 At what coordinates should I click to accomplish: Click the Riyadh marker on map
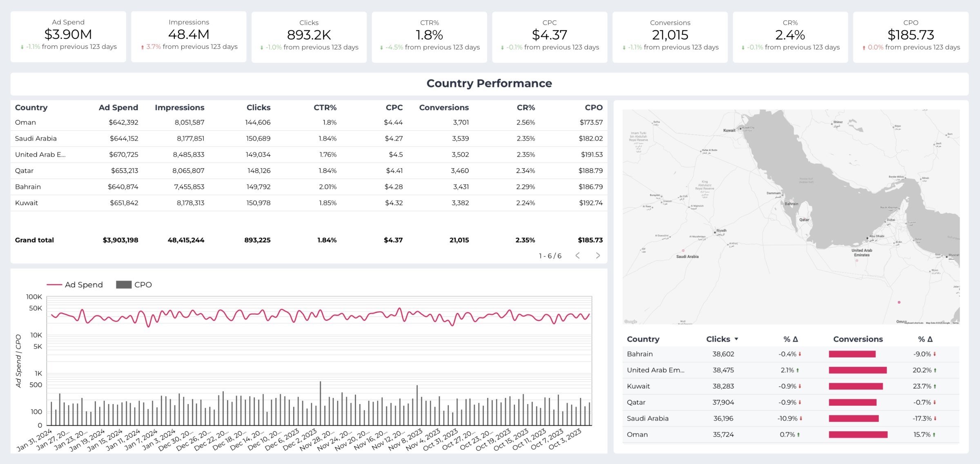click(715, 232)
